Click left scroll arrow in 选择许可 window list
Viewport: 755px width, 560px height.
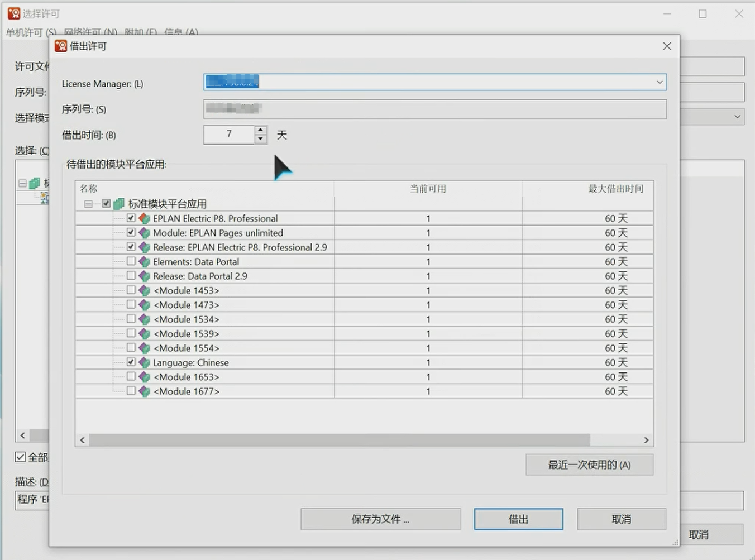(22, 435)
